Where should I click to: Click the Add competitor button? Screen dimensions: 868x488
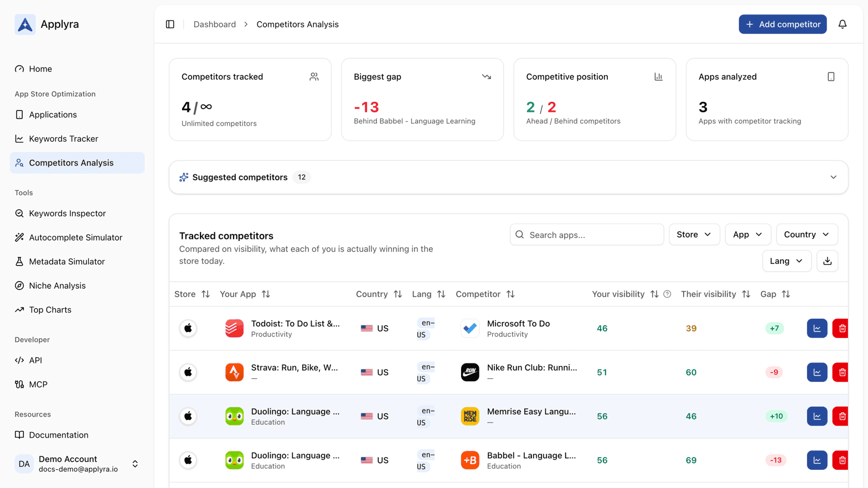click(782, 24)
